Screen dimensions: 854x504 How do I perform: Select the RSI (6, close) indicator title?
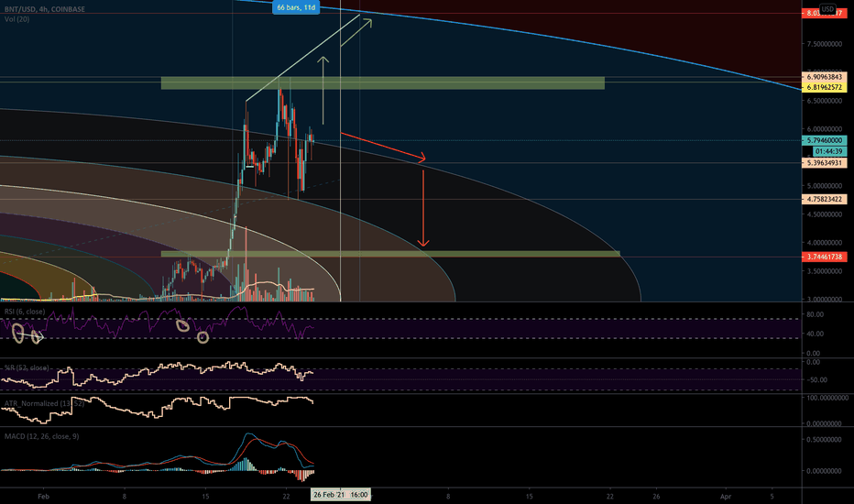[x=25, y=312]
